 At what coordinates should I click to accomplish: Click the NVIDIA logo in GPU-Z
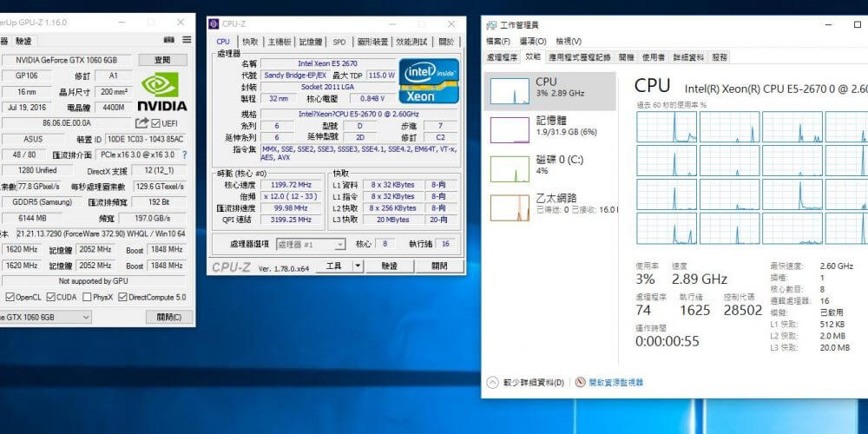162,92
